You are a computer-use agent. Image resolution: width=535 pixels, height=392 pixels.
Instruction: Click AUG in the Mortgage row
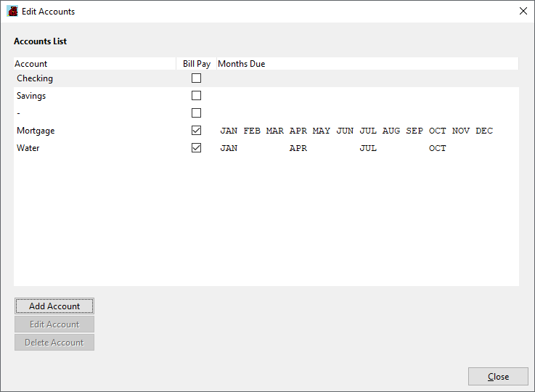391,131
